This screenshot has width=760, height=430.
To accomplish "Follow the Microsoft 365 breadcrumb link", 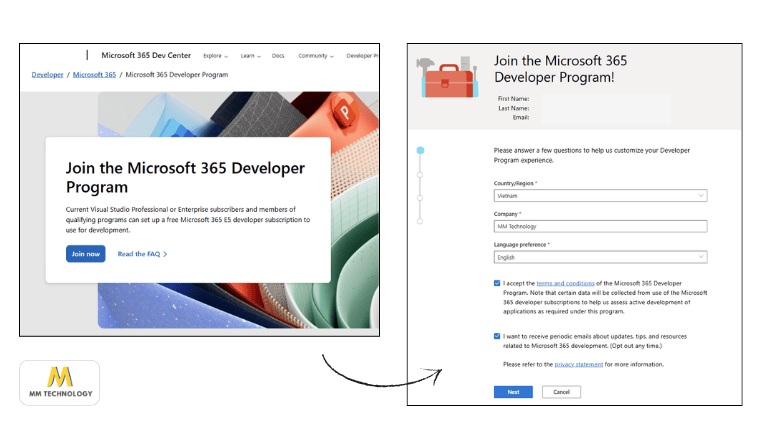I will pyautogui.click(x=95, y=75).
